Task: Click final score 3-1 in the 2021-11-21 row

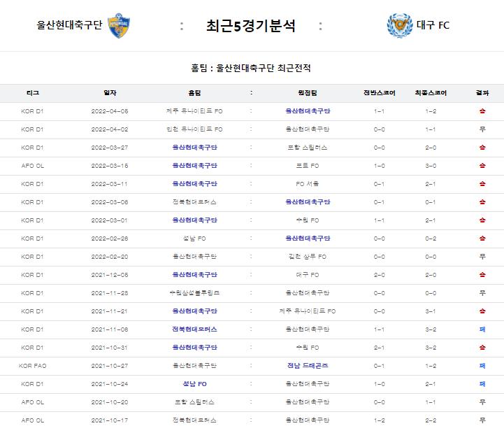Action: 431,311
